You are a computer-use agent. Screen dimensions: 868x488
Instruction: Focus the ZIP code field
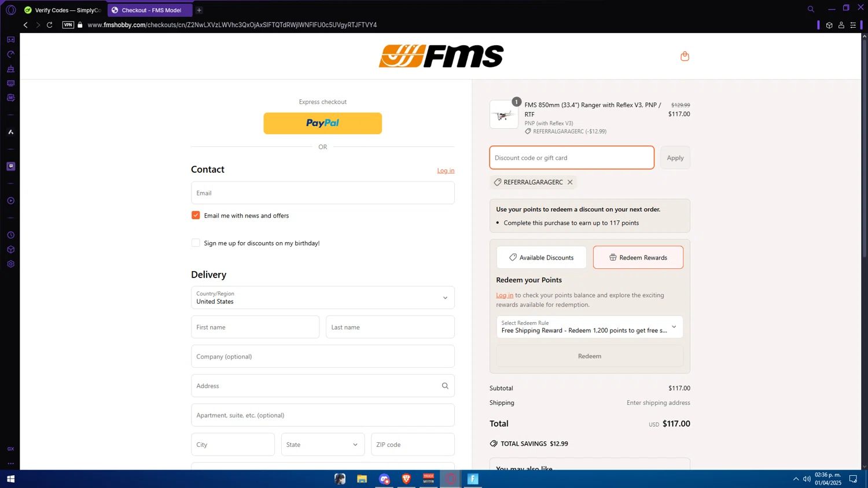[x=413, y=445]
